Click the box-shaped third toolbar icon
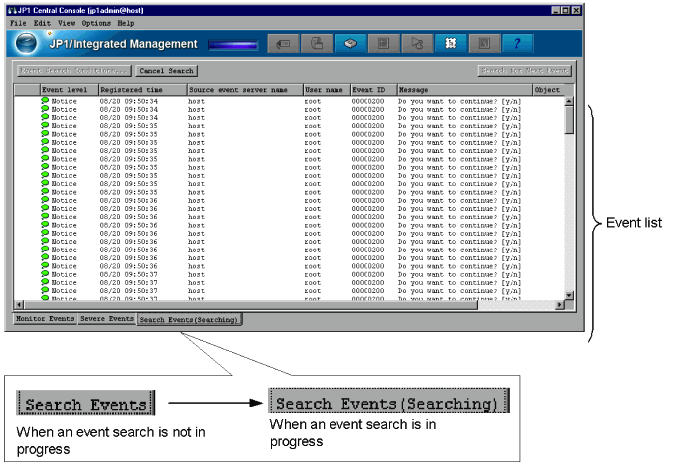 point(349,44)
